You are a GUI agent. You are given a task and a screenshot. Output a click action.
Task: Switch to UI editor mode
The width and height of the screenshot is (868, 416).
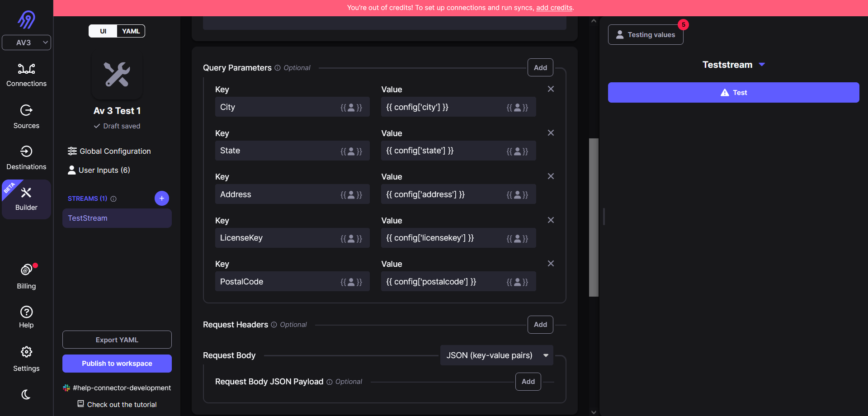pyautogui.click(x=103, y=31)
